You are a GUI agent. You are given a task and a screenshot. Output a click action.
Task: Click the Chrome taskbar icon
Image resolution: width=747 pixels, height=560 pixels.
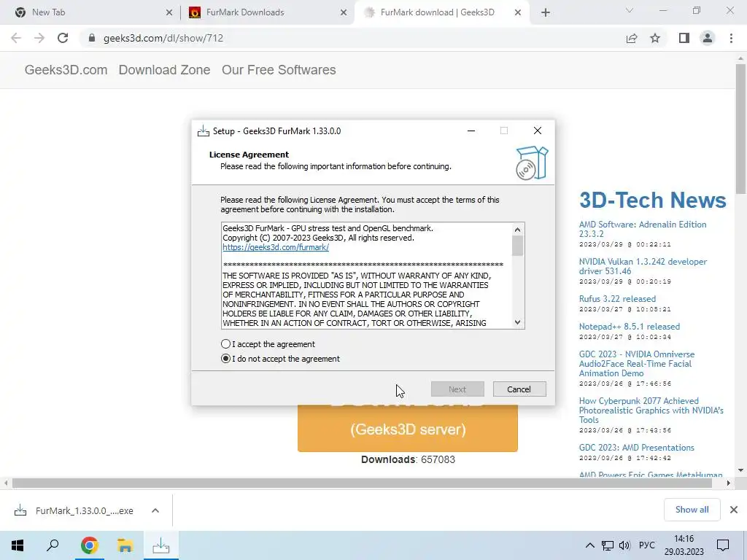89,545
